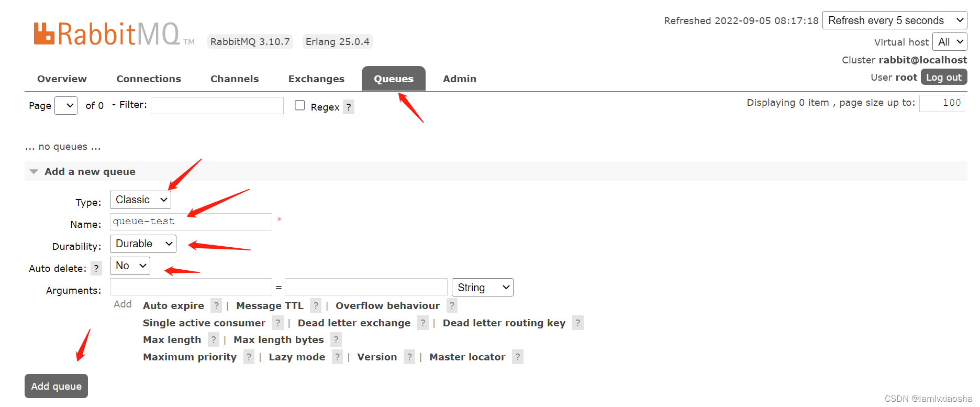
Task: Show help for Single active consumer
Action: (278, 323)
